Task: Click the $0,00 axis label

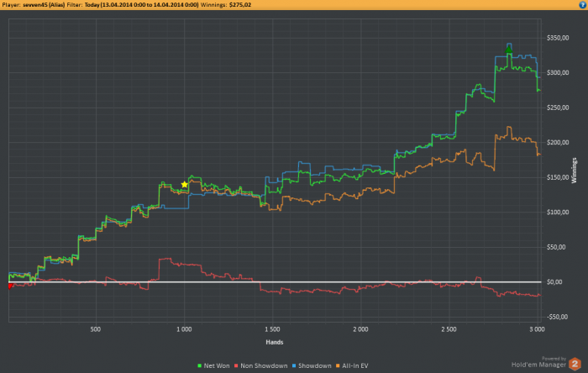Action: tap(556, 282)
